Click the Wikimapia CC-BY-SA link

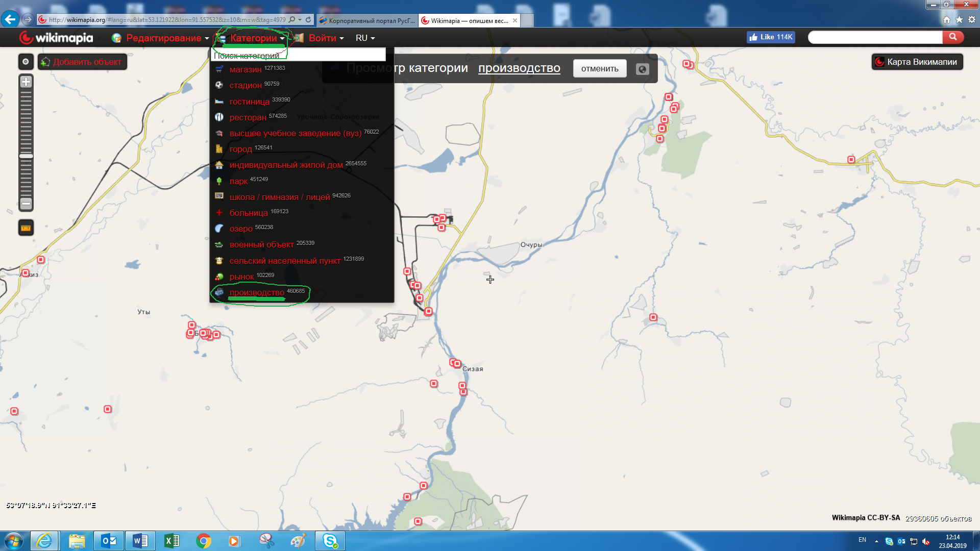pos(866,518)
